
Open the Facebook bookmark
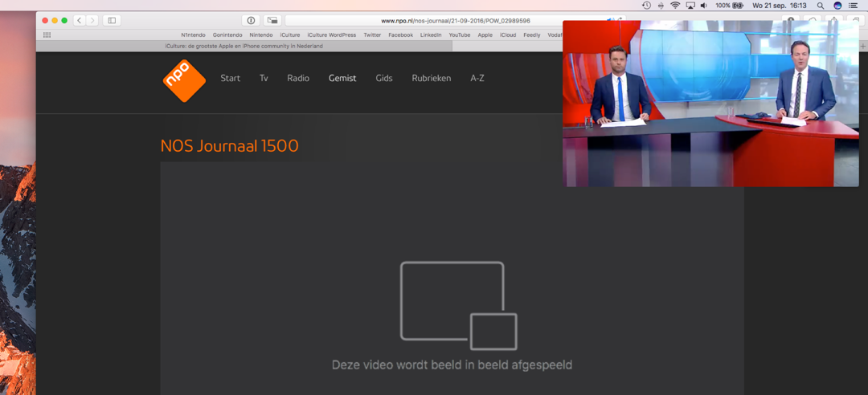pos(400,35)
